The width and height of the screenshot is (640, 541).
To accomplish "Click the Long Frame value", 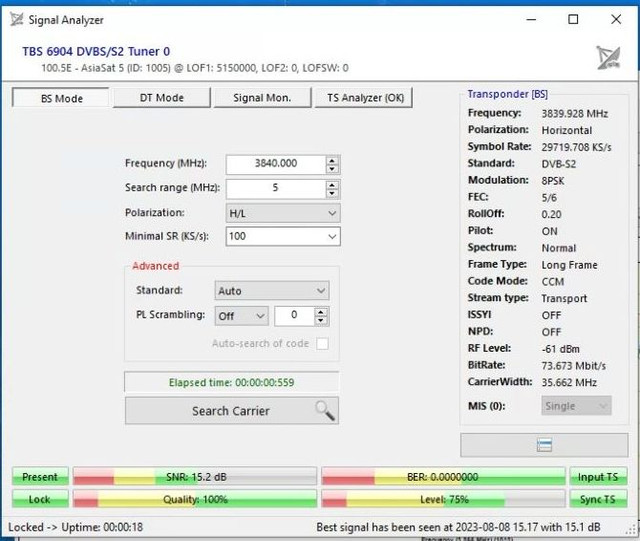I will 569,265.
